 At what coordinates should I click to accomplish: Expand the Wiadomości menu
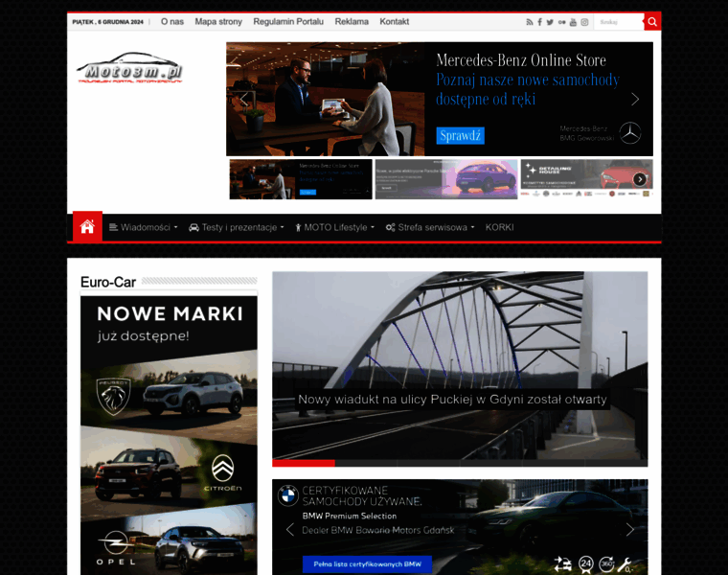click(x=143, y=227)
